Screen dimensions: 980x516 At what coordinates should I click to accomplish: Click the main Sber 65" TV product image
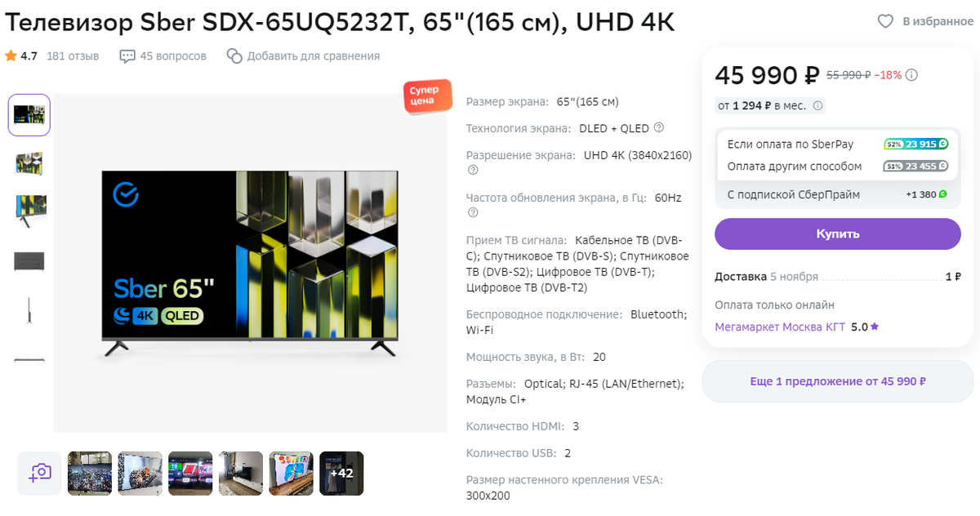pyautogui.click(x=250, y=263)
